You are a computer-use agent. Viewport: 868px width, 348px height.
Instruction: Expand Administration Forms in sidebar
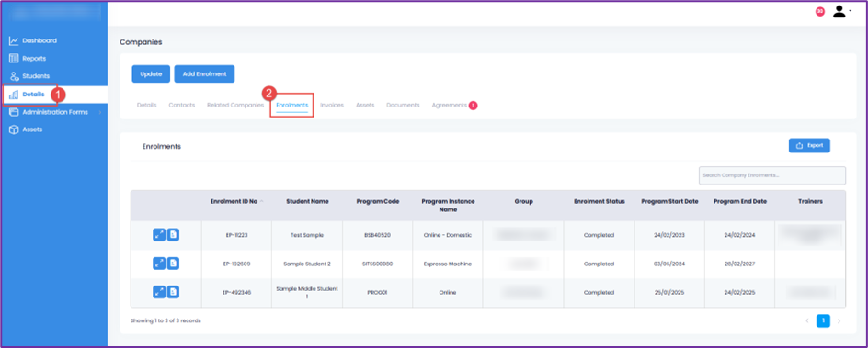(x=55, y=112)
